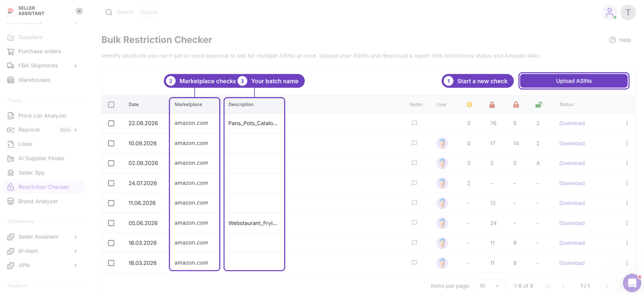The image size is (644, 294).
Task: Click the sidebar collapse circle icon
Action: pyautogui.click(x=79, y=11)
